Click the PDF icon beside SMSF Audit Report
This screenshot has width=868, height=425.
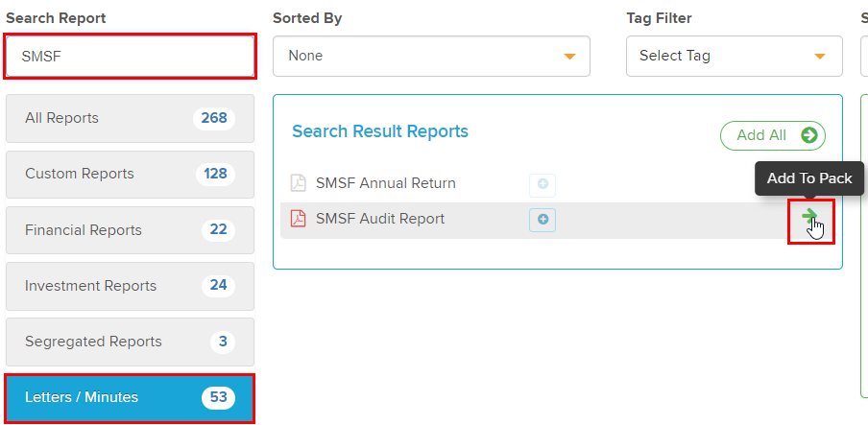(298, 219)
